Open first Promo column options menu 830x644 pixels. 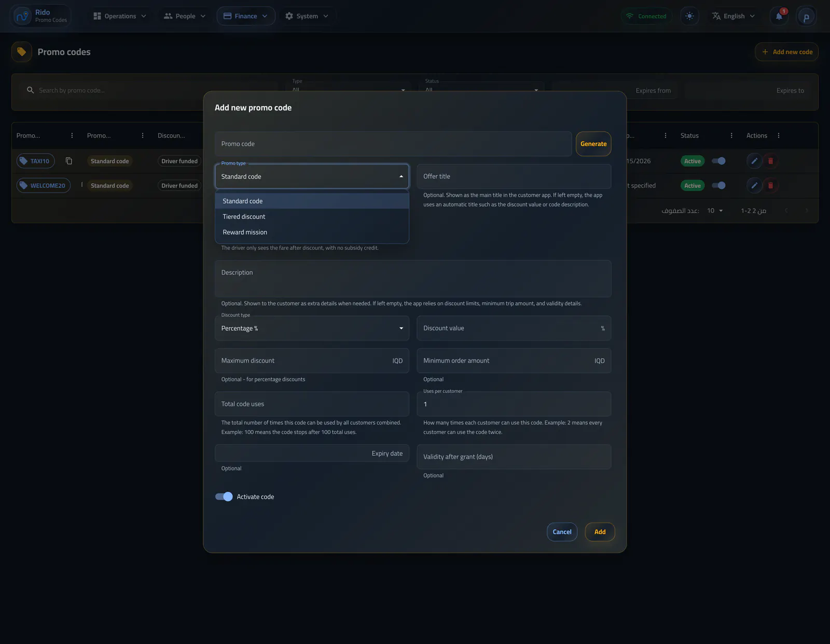pos(72,135)
